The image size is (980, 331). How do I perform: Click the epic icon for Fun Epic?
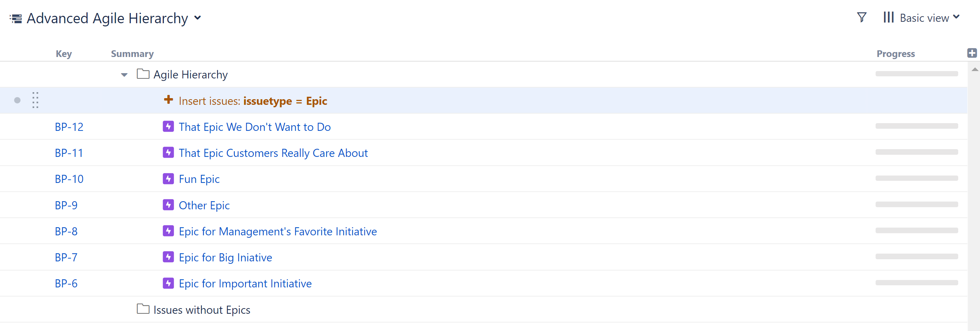coord(168,179)
